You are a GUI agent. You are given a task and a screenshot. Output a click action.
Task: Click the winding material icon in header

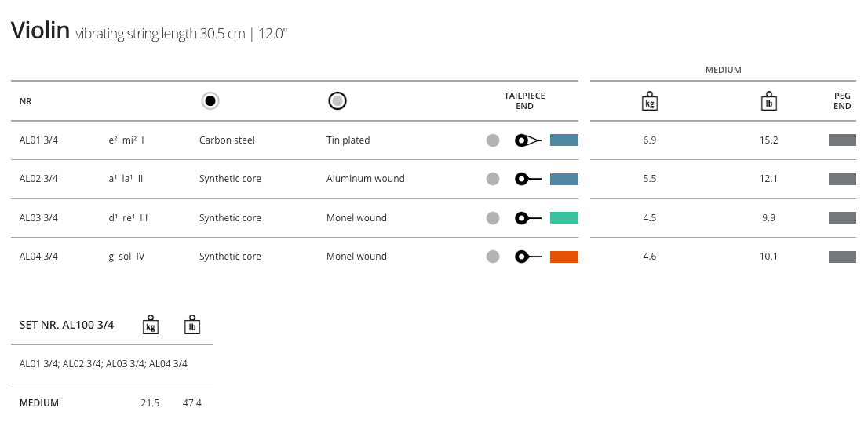click(x=337, y=100)
